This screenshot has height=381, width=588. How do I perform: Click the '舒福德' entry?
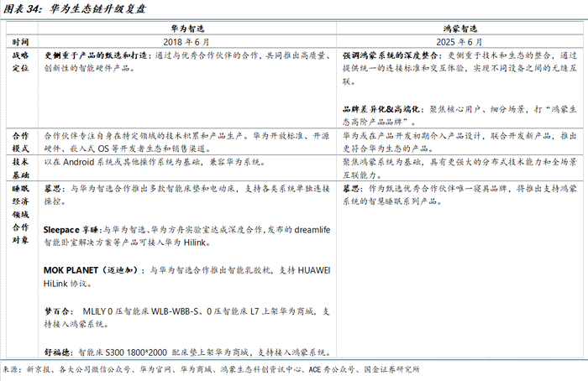point(57,352)
